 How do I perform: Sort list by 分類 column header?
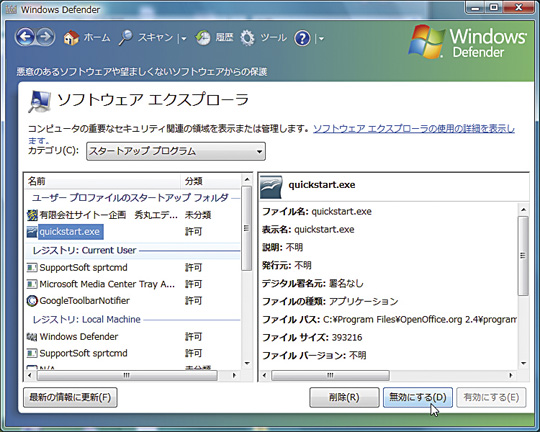(211, 181)
